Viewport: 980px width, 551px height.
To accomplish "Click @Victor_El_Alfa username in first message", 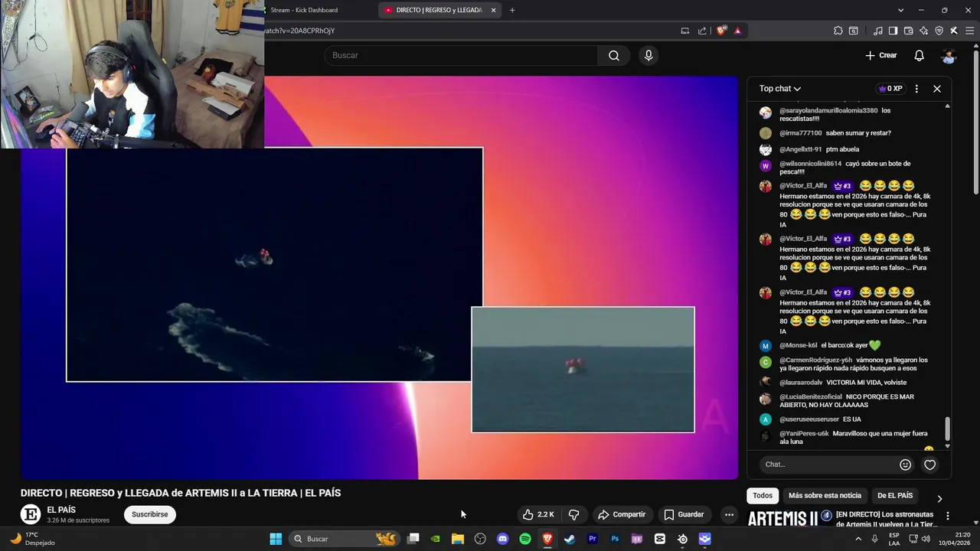I will [x=803, y=186].
